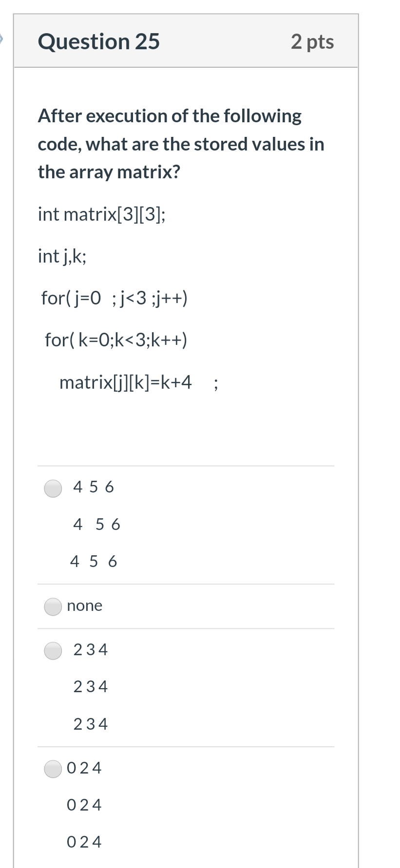The width and height of the screenshot is (400, 868).
Task: Click the '2 pts' label
Action: pyautogui.click(x=313, y=41)
